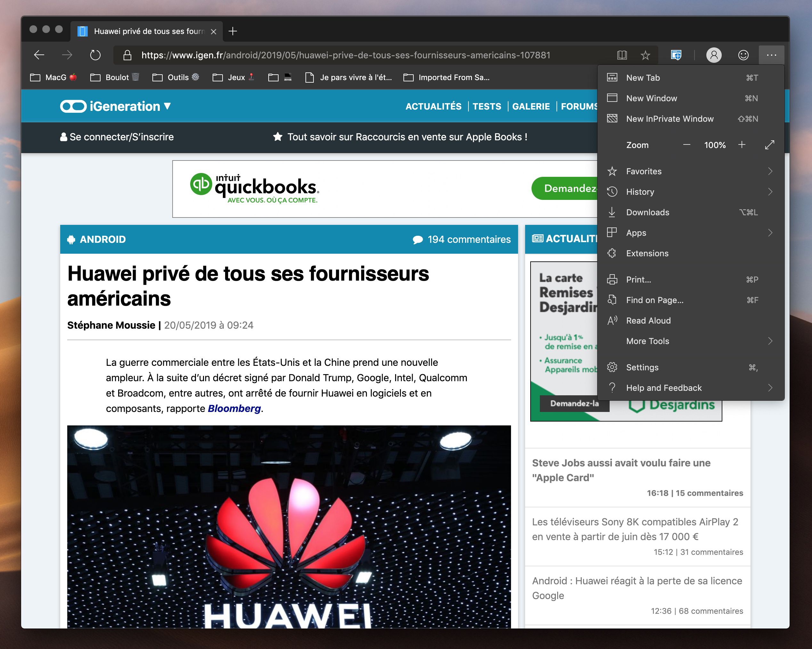This screenshot has height=649, width=812.
Task: Open the Outils bookmarks folder
Action: coord(175,77)
